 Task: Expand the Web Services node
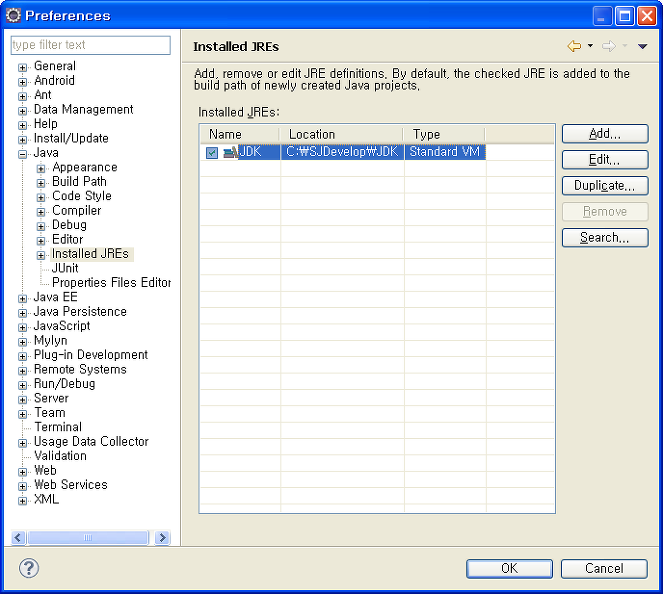pos(22,486)
